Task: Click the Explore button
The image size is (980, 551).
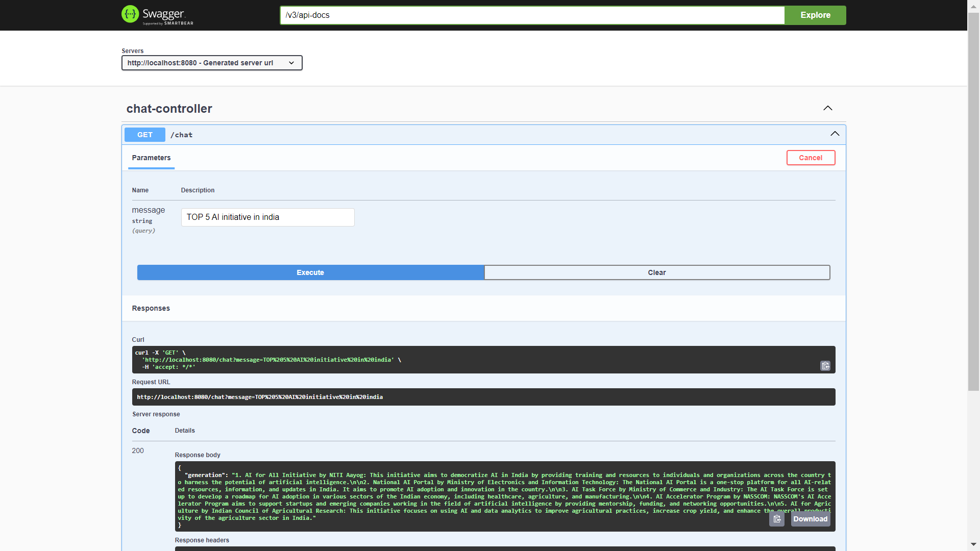Action: pos(815,15)
